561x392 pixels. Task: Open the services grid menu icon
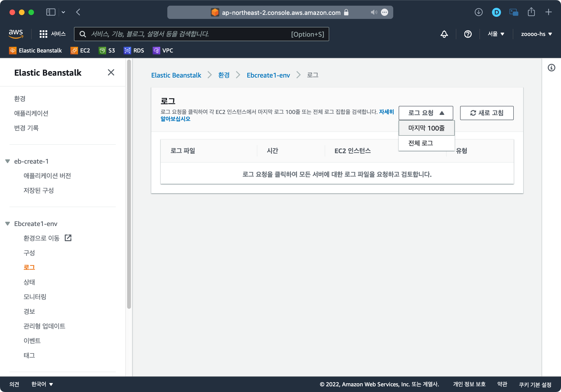43,34
